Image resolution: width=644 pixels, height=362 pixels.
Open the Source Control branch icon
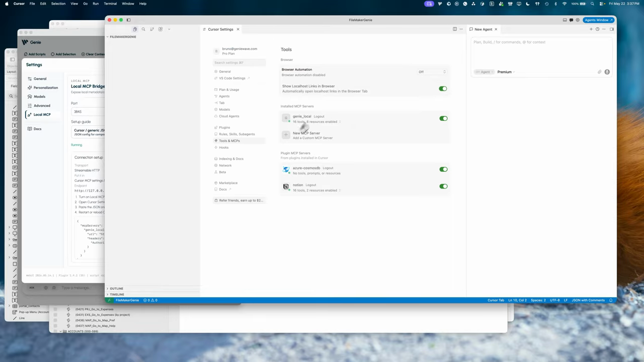[152, 29]
